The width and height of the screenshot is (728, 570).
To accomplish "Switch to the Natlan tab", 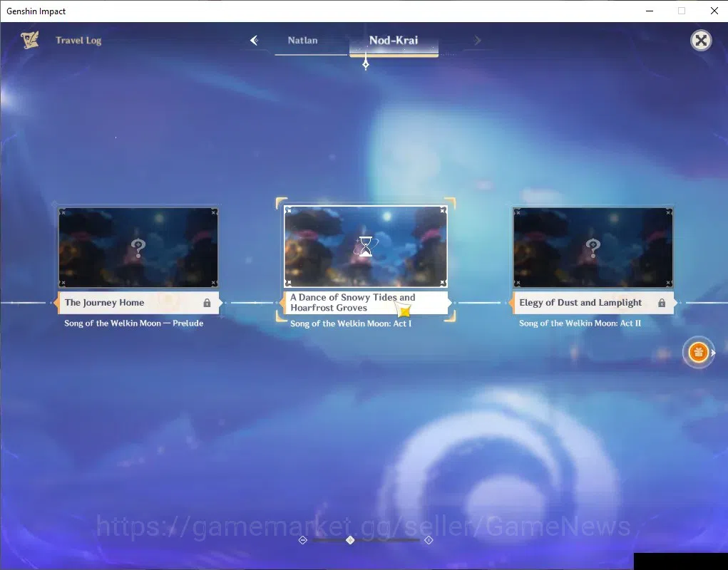I will click(x=303, y=41).
